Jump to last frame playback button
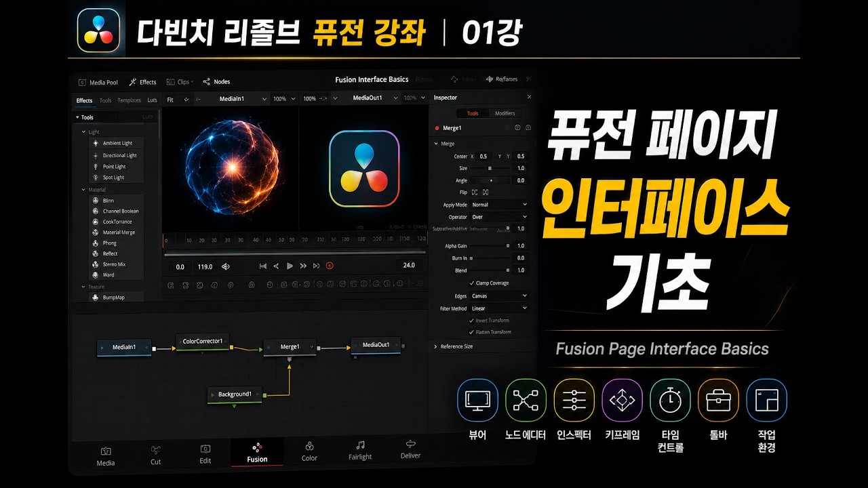Viewport: 868px width, 488px height. pos(316,266)
